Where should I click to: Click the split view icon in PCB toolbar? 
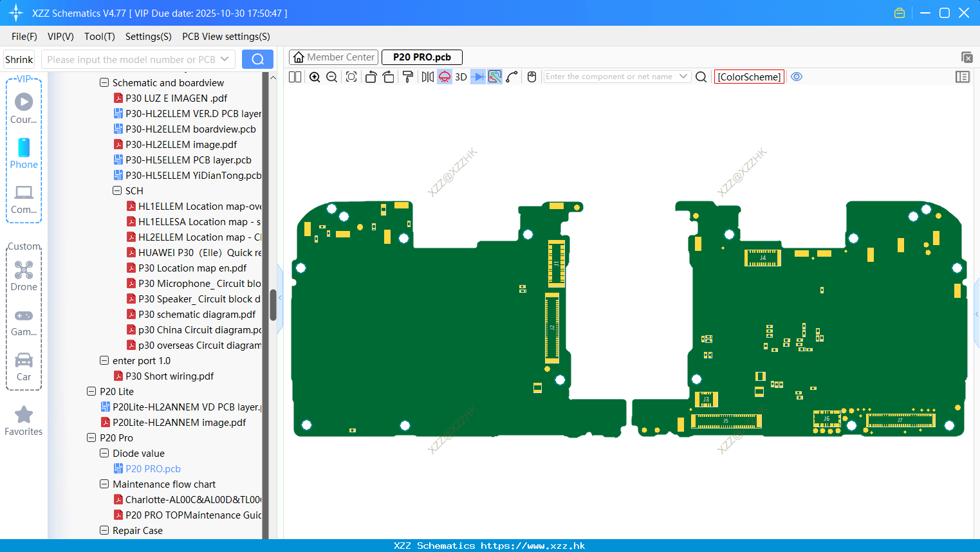(x=295, y=77)
